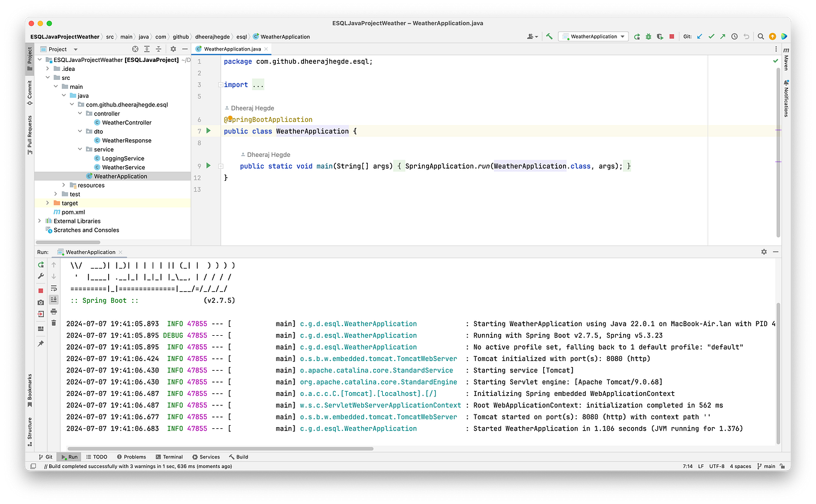
Task: Stop the running WeatherApplication process
Action: [672, 36]
